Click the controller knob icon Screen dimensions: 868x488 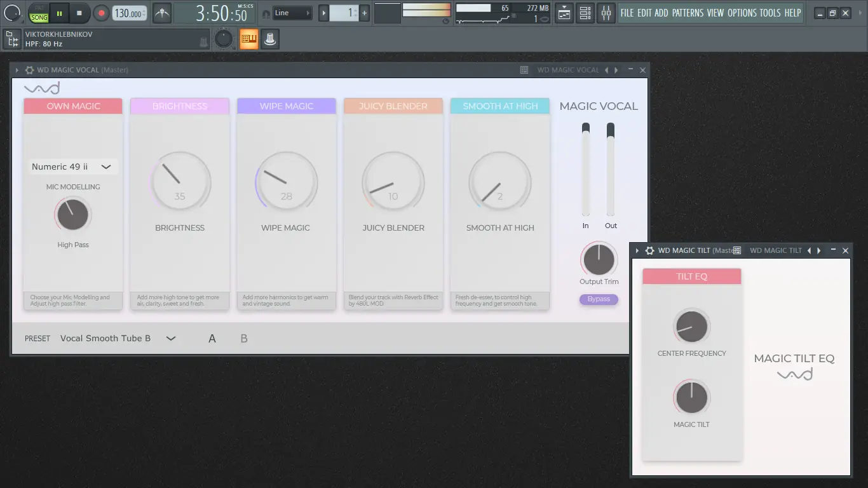tap(270, 39)
